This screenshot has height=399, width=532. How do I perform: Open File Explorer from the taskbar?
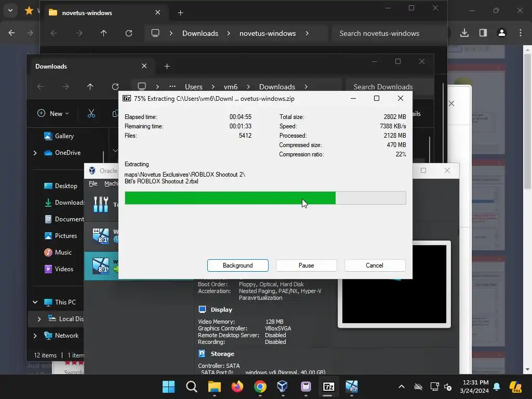click(215, 387)
